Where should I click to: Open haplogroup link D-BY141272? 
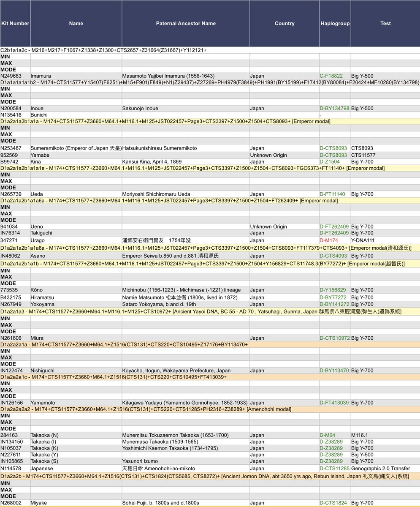(335, 304)
